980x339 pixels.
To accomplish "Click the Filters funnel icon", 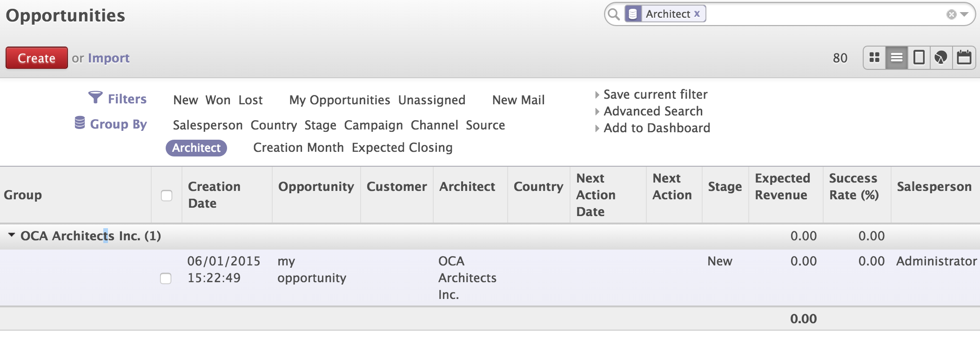I will pyautogui.click(x=95, y=97).
